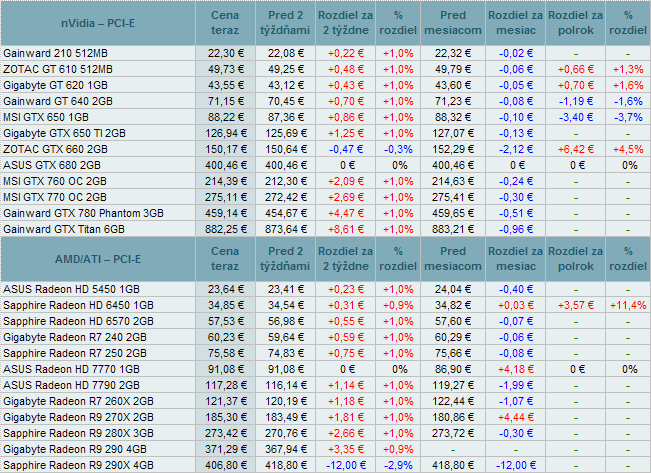Click the monthly difference -0,40 €
The width and height of the screenshot is (651, 473).
point(516,289)
